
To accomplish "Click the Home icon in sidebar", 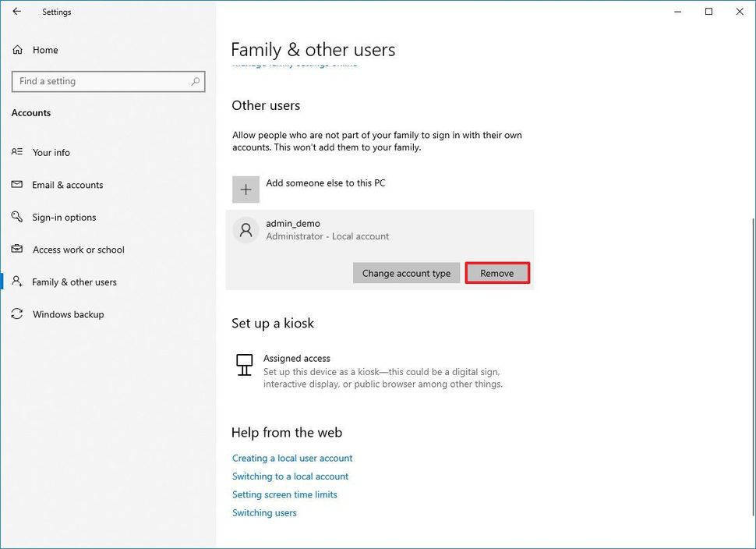I will pos(17,50).
